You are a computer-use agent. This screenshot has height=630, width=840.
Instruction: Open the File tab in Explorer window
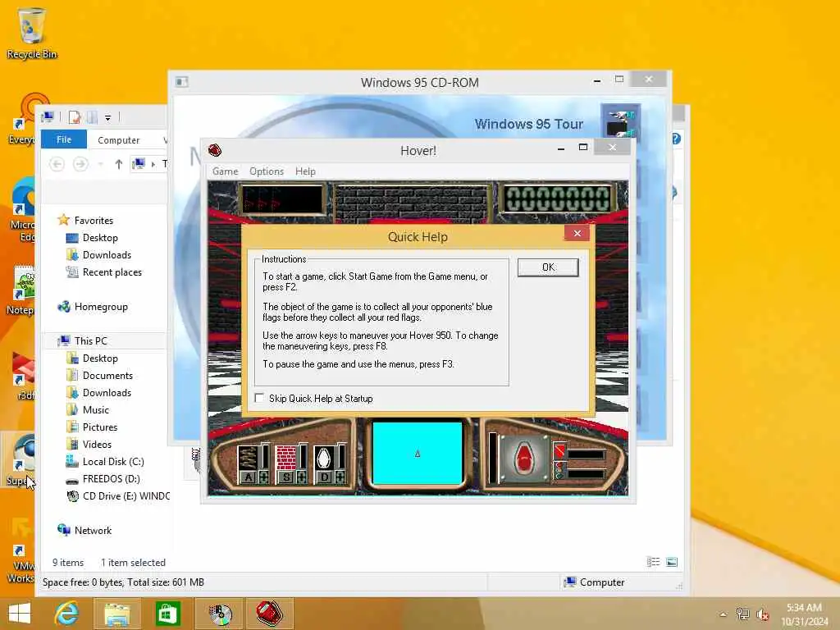tap(64, 139)
